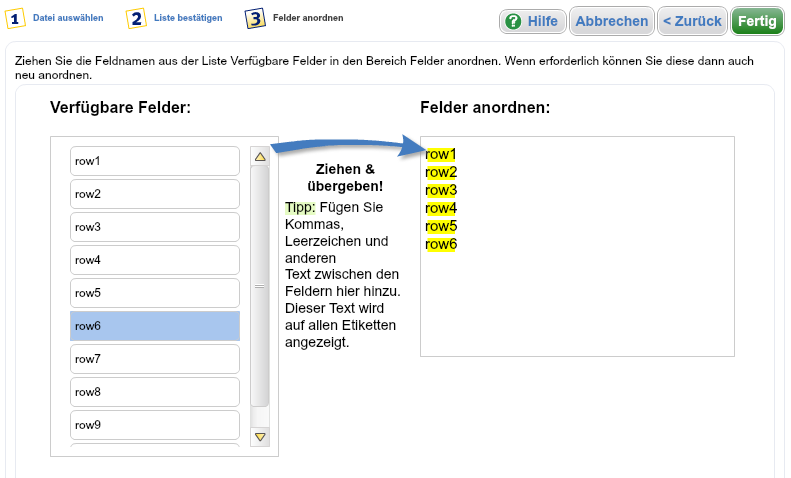This screenshot has height=478, width=791.
Task: Go back with the Zurück button
Action: click(x=691, y=22)
